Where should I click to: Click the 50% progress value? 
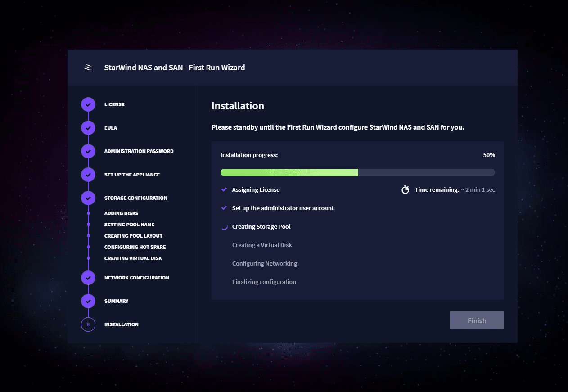[489, 155]
